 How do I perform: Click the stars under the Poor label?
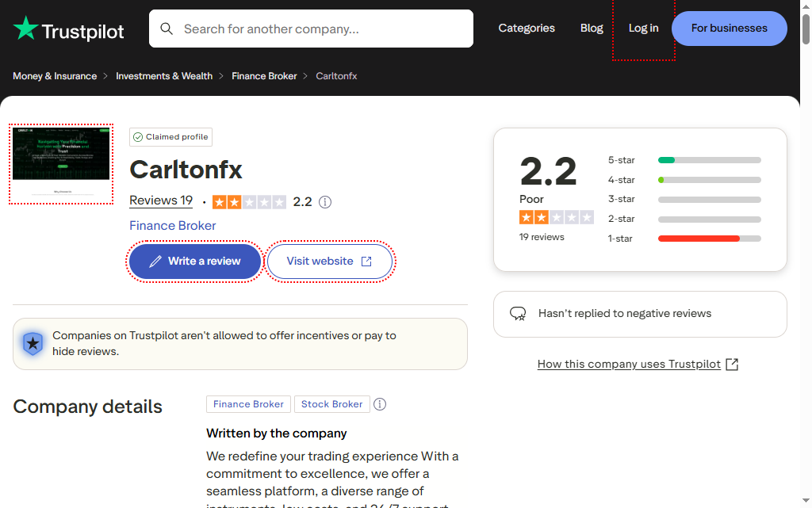[556, 217]
